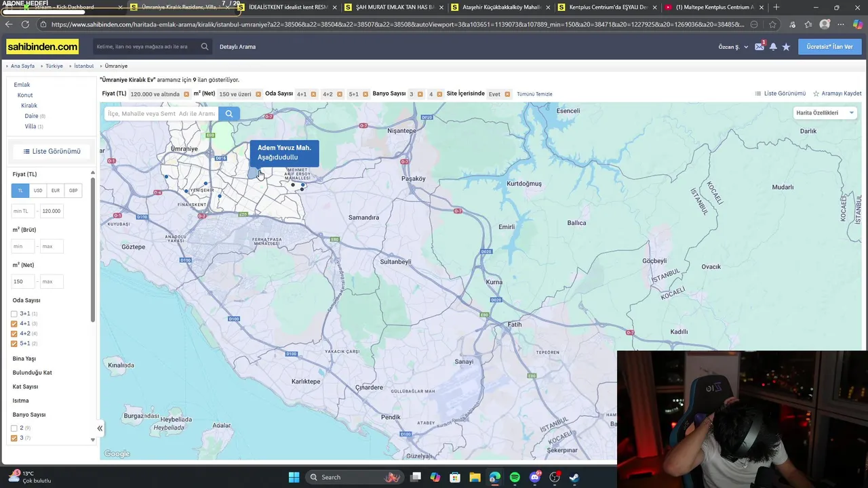Expand the Isıtma filter section
The width and height of the screenshot is (868, 488).
pyautogui.click(x=20, y=401)
